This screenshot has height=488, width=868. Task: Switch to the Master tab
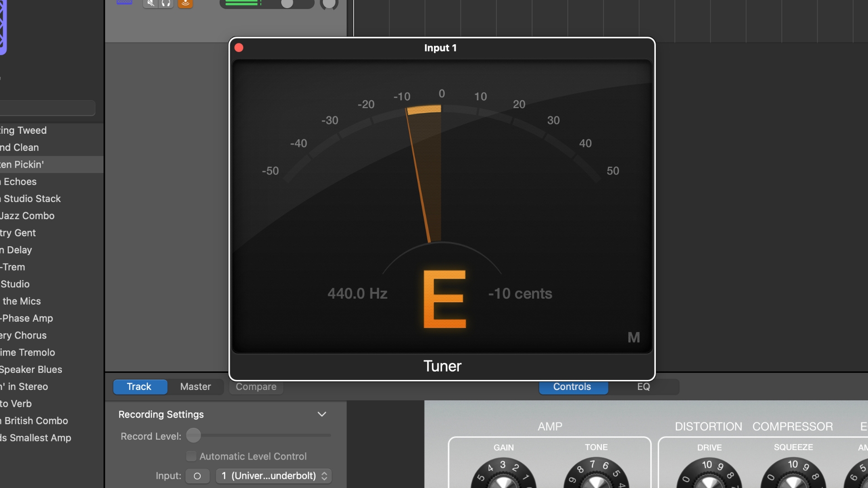195,387
